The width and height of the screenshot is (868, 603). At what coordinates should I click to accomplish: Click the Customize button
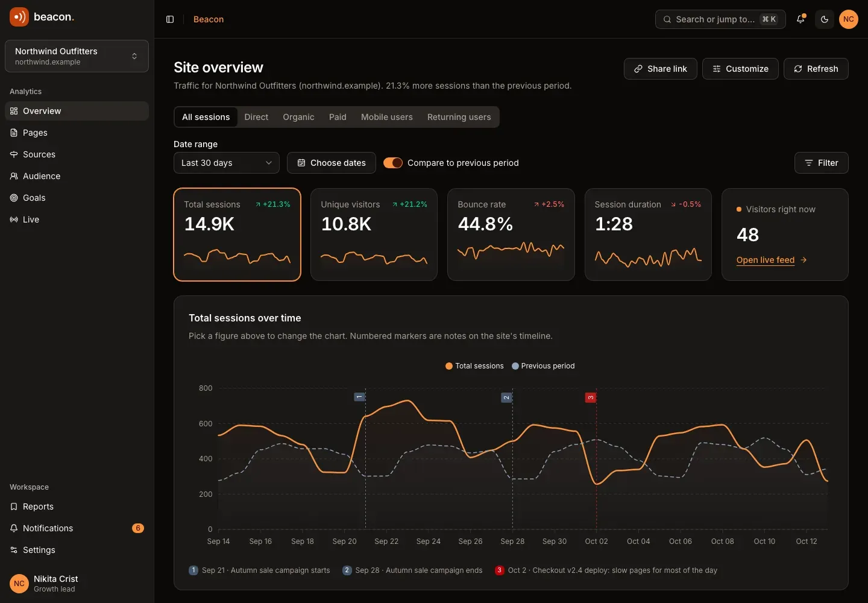(x=740, y=69)
